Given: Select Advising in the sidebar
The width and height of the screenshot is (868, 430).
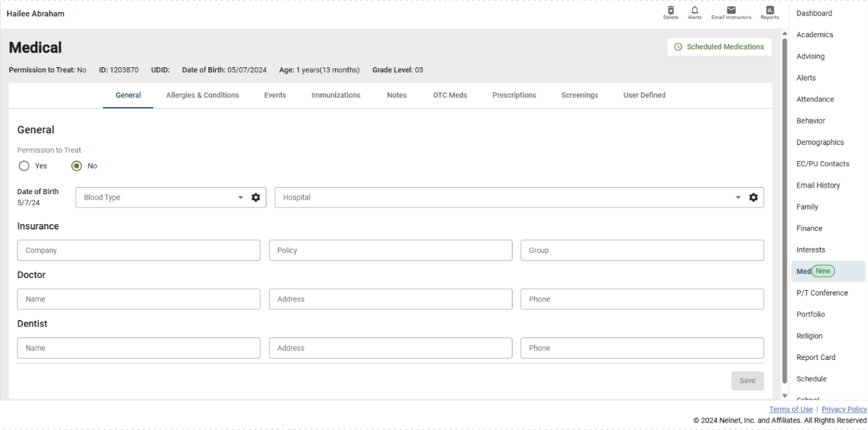Looking at the screenshot, I should click(811, 56).
